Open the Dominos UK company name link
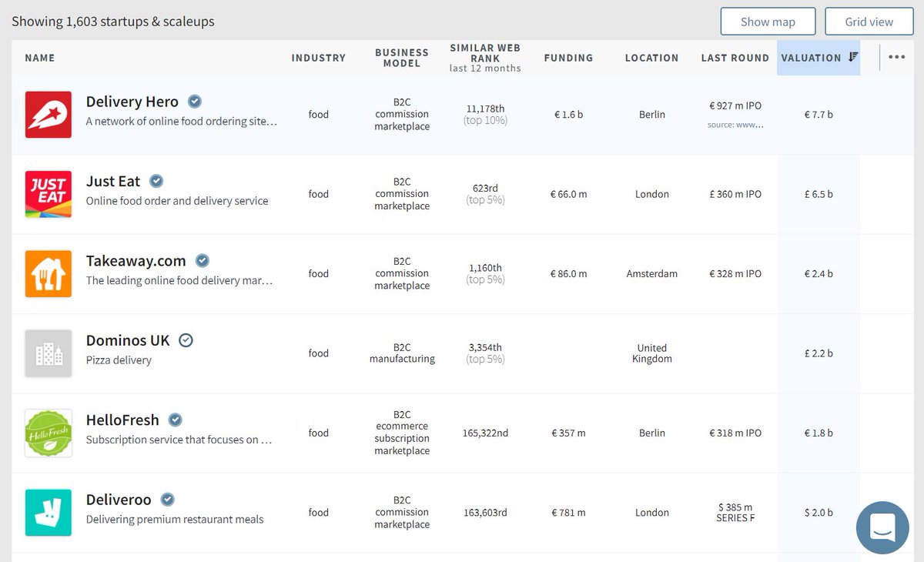Image resolution: width=924 pixels, height=562 pixels. (128, 340)
